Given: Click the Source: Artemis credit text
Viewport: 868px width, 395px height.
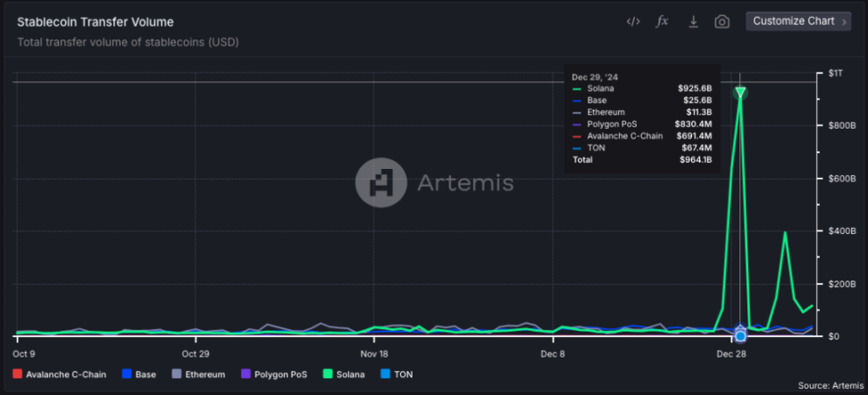Looking at the screenshot, I should point(830,385).
